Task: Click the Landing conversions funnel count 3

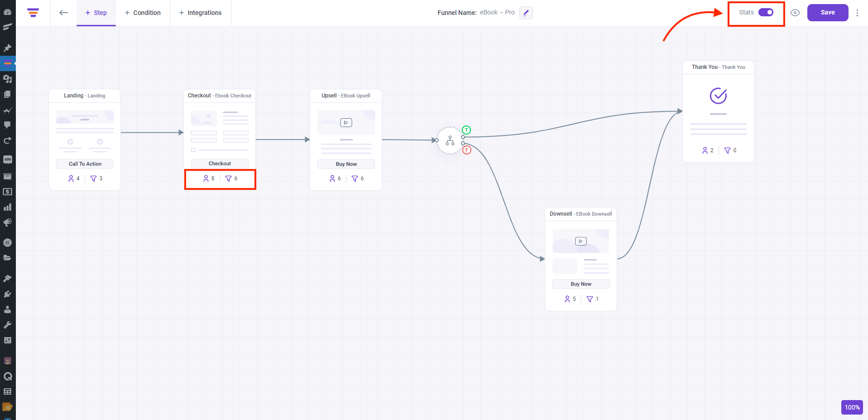Action: tap(96, 179)
